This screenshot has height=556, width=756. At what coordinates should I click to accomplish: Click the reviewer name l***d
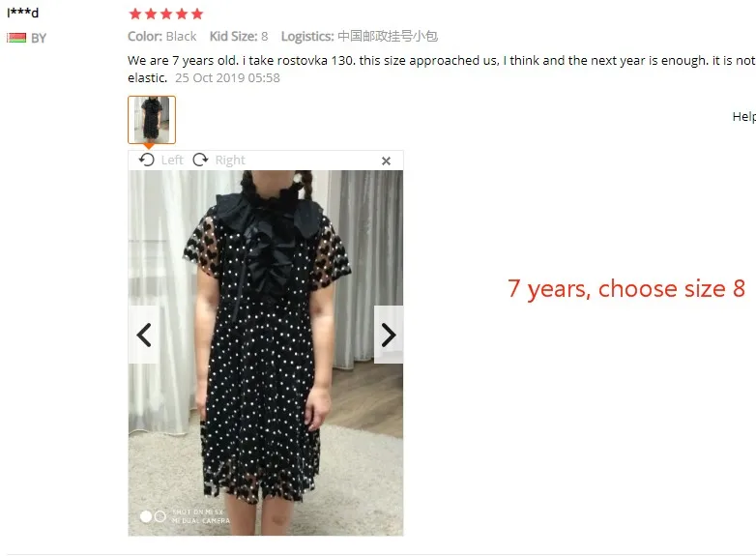coord(22,13)
